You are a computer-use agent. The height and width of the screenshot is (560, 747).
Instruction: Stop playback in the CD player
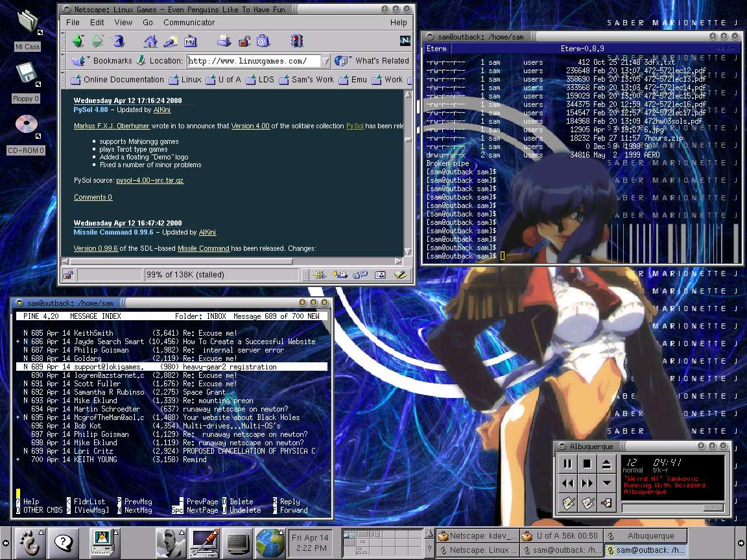(587, 463)
